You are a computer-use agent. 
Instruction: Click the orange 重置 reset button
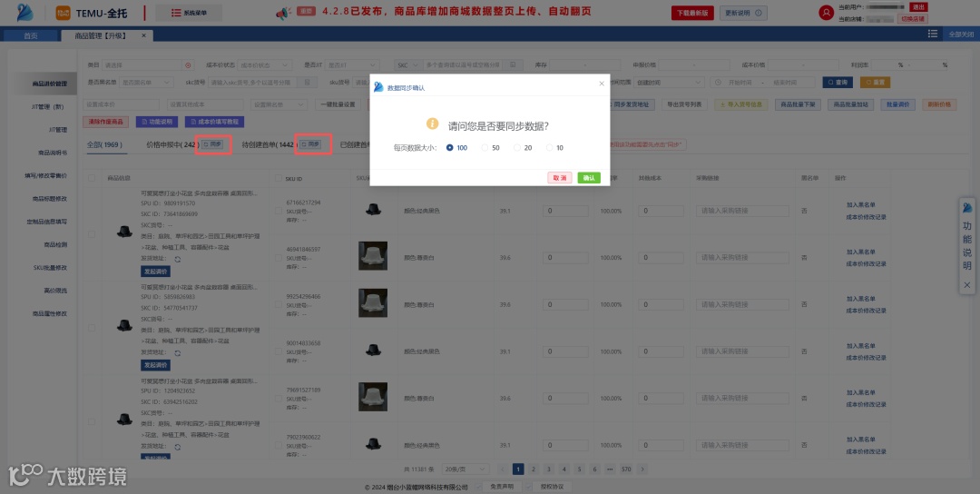[875, 82]
